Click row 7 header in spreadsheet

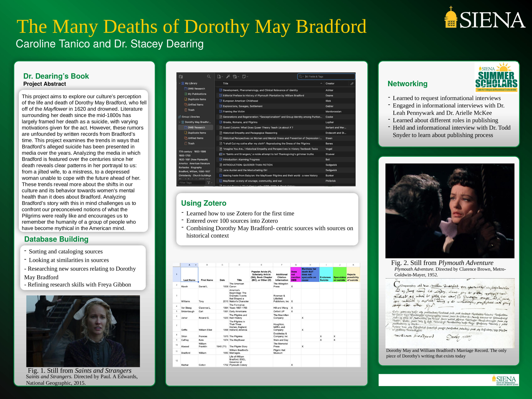tap(176, 325)
